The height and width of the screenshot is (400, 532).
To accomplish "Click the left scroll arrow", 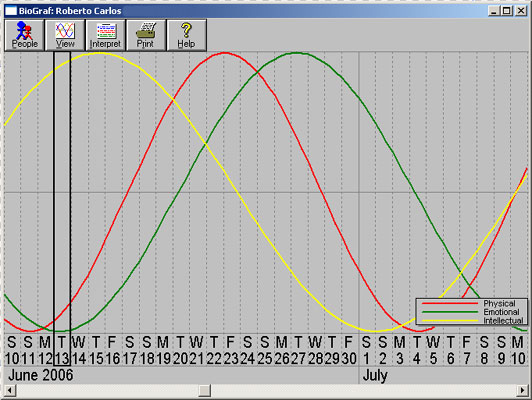I will point(10,390).
